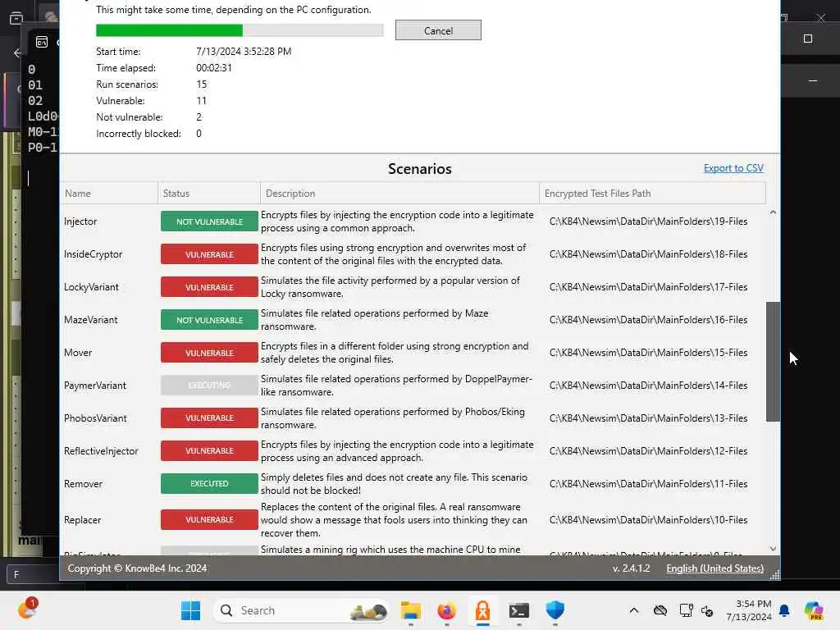Click the Time elapsed value 00:02:31
The height and width of the screenshot is (630, 840).
214,68
